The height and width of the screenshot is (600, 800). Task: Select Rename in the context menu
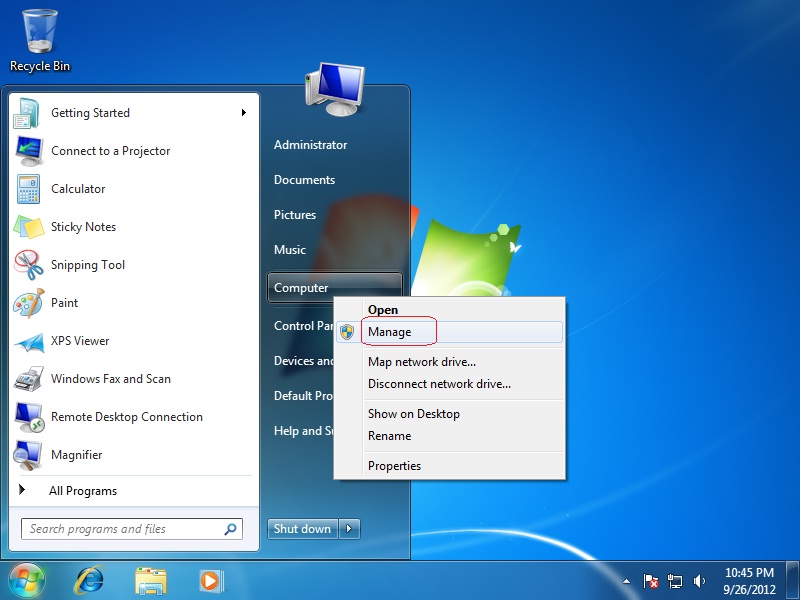449,436
